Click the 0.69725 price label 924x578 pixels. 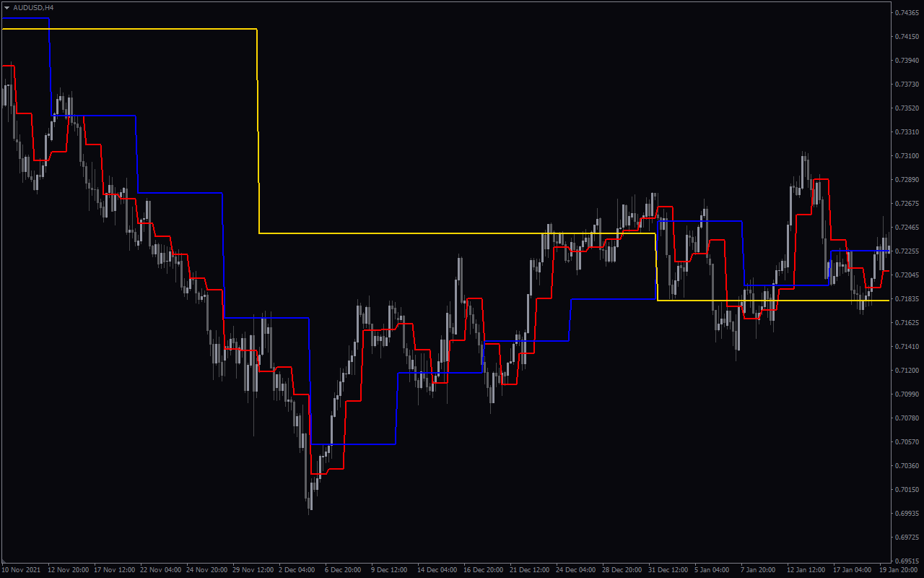907,538
